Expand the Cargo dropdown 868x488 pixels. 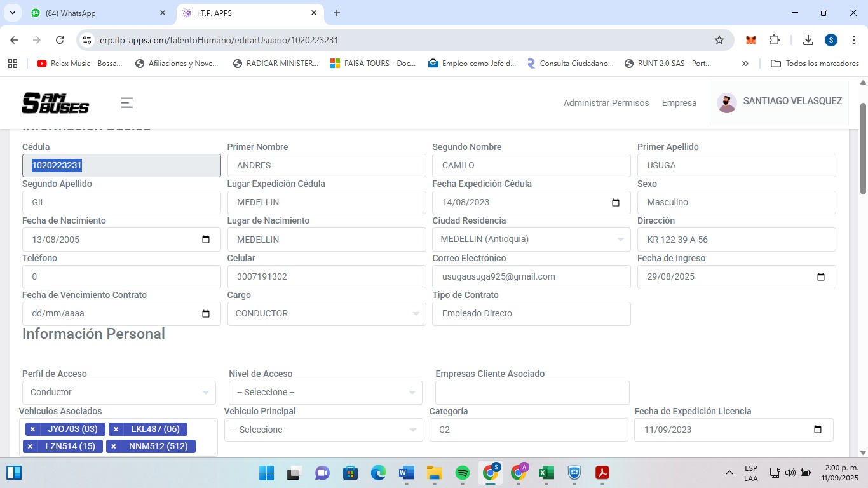tap(326, 314)
